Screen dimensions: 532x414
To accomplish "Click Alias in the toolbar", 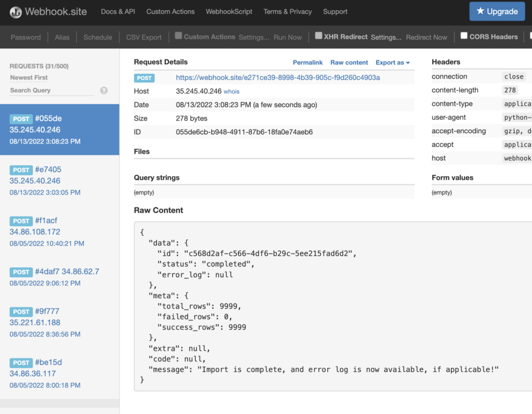I will [62, 37].
